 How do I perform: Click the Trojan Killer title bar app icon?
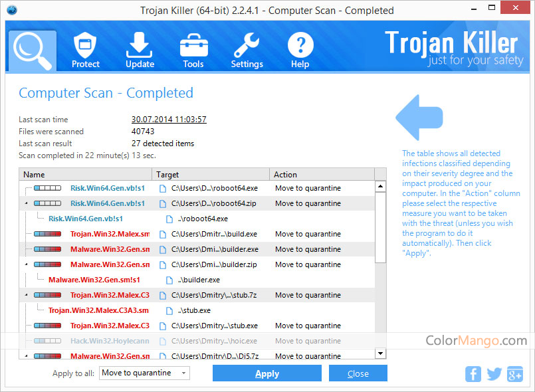coord(12,10)
